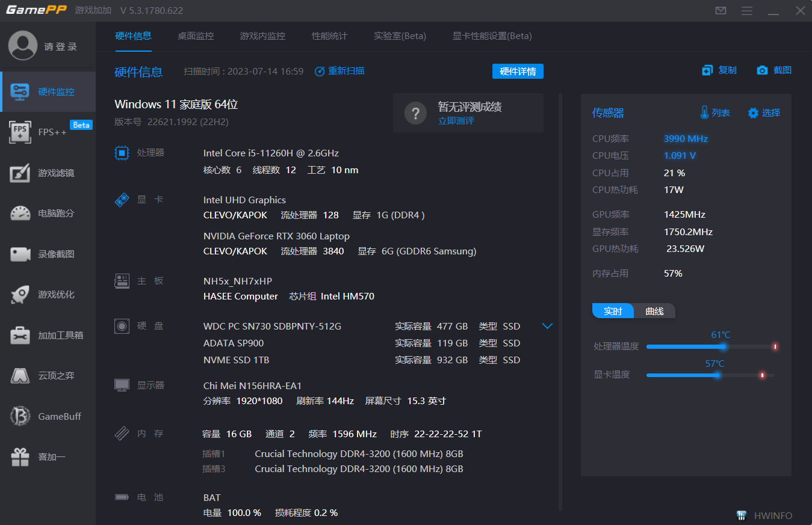812x525 pixels.
Task: Click the 截图 camera icon
Action: pos(762,70)
